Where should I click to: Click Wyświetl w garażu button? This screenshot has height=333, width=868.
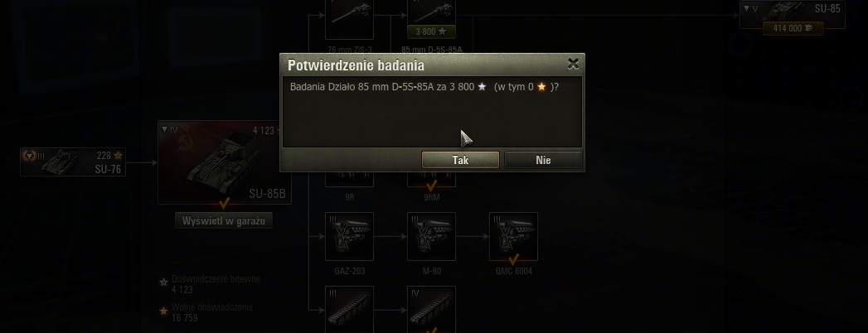click(x=224, y=220)
